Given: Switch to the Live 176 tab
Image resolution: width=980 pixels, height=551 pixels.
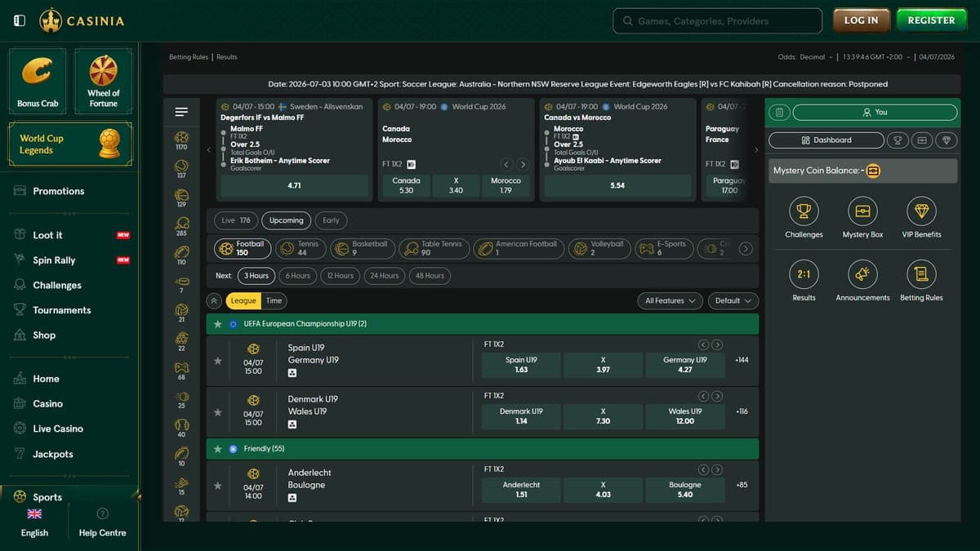Looking at the screenshot, I should [236, 220].
